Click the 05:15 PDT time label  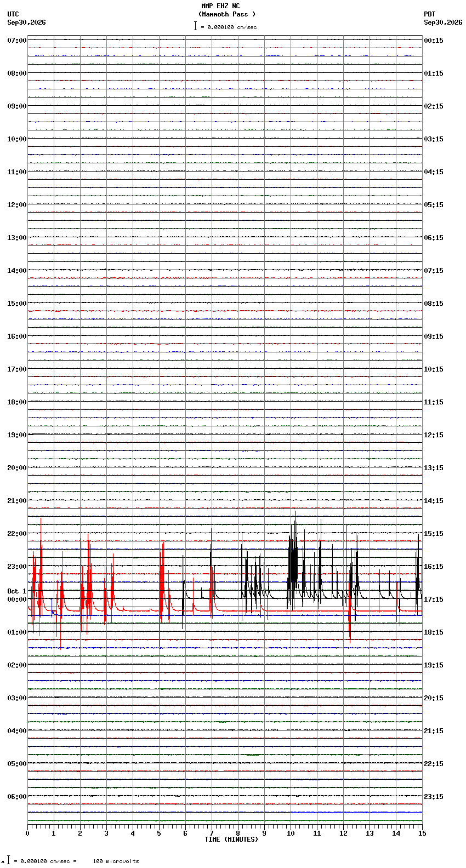click(x=434, y=205)
